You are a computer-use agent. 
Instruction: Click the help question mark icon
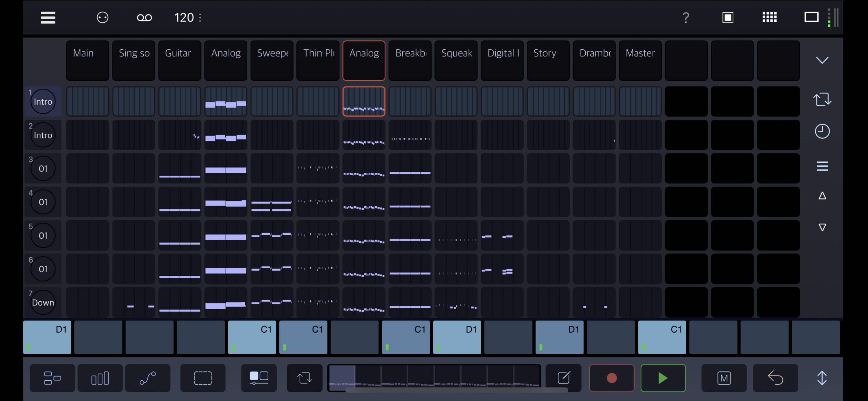(x=686, y=17)
